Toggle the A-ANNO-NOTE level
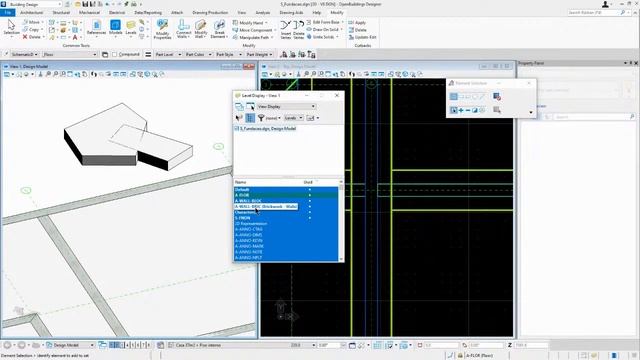Viewport: 640px width, 360px height. [286, 252]
